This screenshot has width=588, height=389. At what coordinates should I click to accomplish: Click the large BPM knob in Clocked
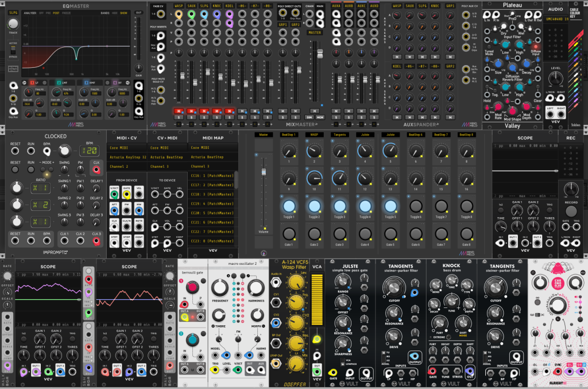(x=64, y=151)
